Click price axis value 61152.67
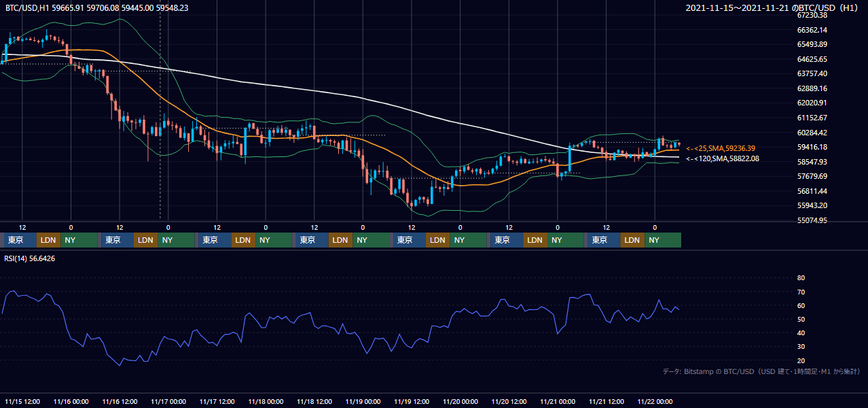Image resolution: width=868 pixels, height=408 pixels. click(812, 118)
